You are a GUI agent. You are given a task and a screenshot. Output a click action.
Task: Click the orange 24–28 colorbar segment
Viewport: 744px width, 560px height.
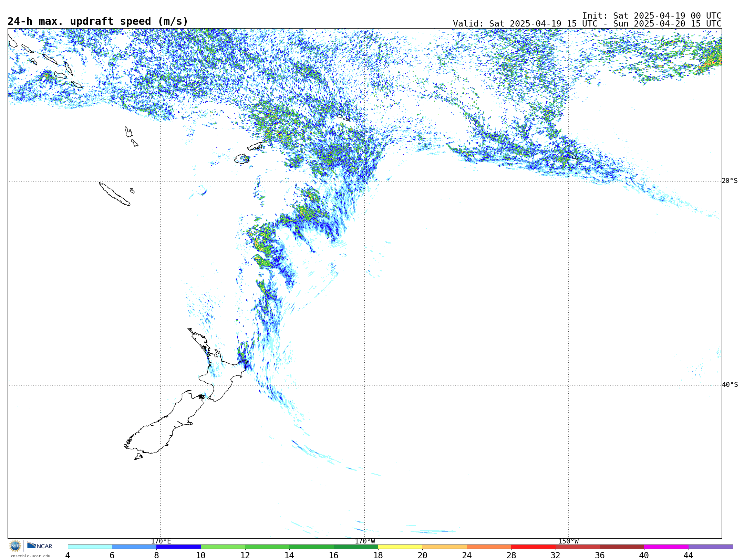point(489,547)
